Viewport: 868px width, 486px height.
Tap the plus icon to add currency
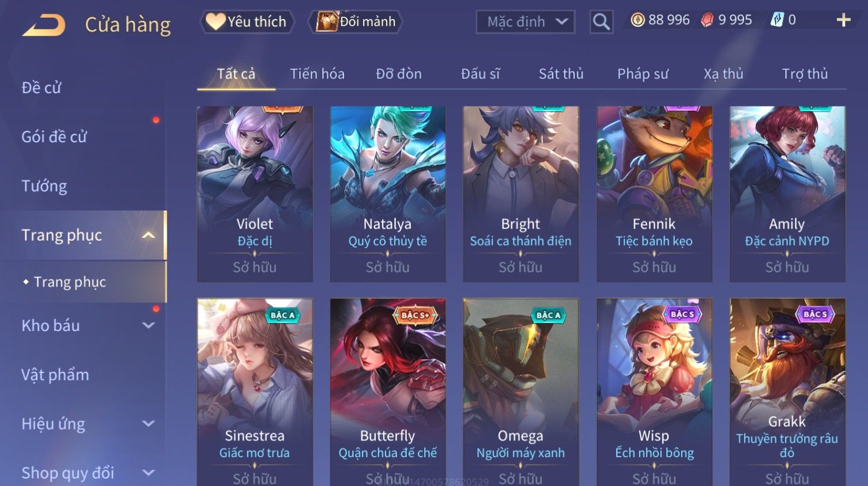pyautogui.click(x=843, y=20)
